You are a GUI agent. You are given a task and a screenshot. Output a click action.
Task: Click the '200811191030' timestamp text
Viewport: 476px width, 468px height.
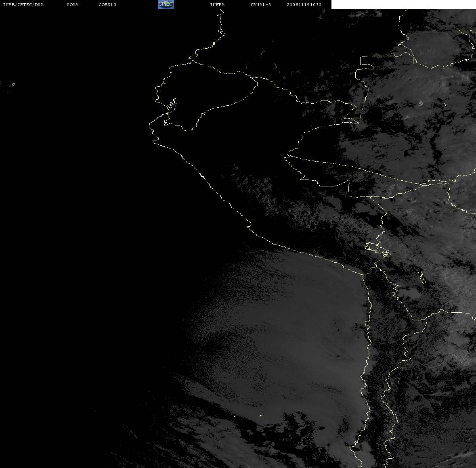[x=304, y=4]
